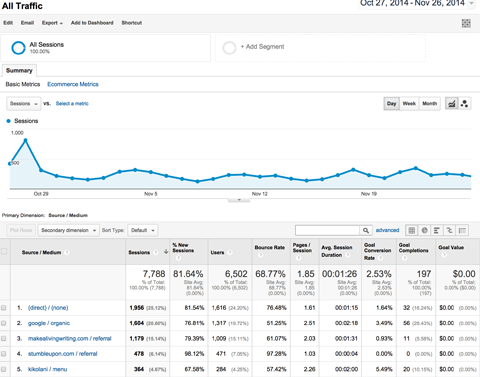480x377 pixels.
Task: Click the All Sessions segment circle
Action: tap(18, 48)
